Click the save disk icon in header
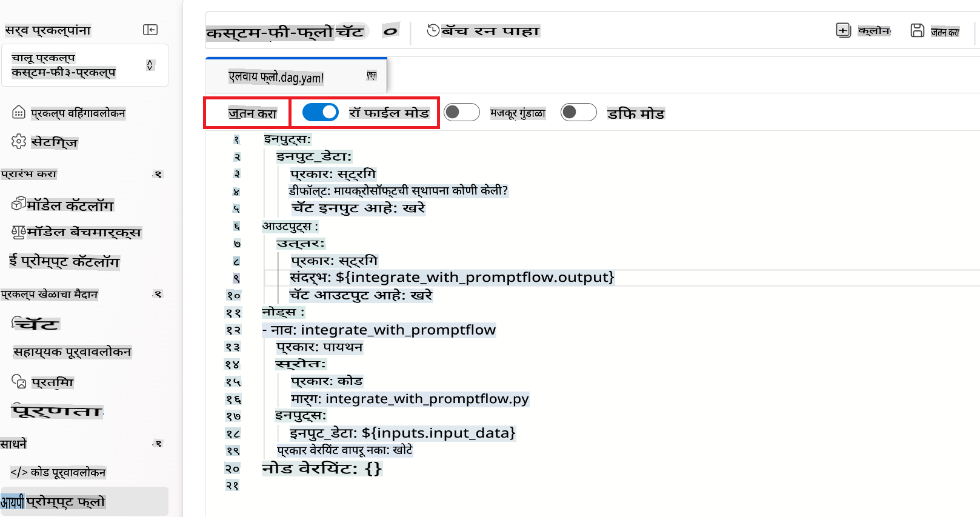This screenshot has width=980, height=517. point(918,30)
